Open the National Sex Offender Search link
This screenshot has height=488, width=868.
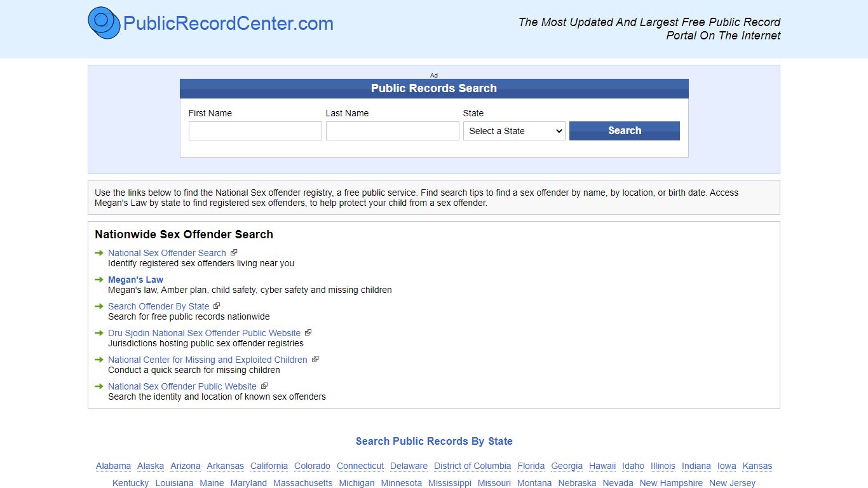tap(167, 253)
